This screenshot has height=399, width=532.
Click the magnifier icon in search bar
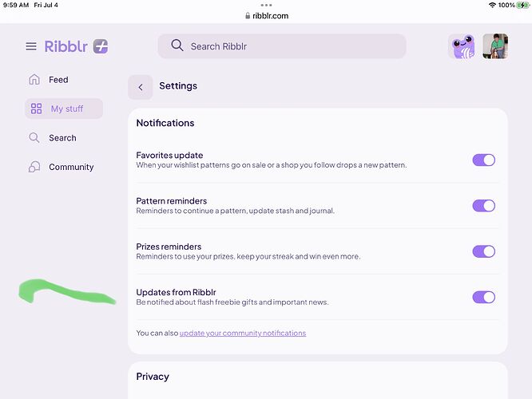click(x=177, y=45)
